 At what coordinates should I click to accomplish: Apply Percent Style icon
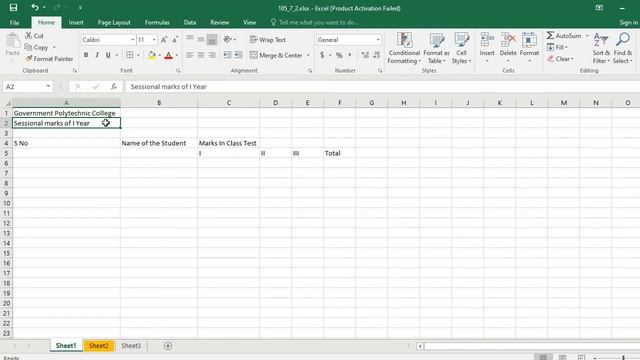[339, 55]
